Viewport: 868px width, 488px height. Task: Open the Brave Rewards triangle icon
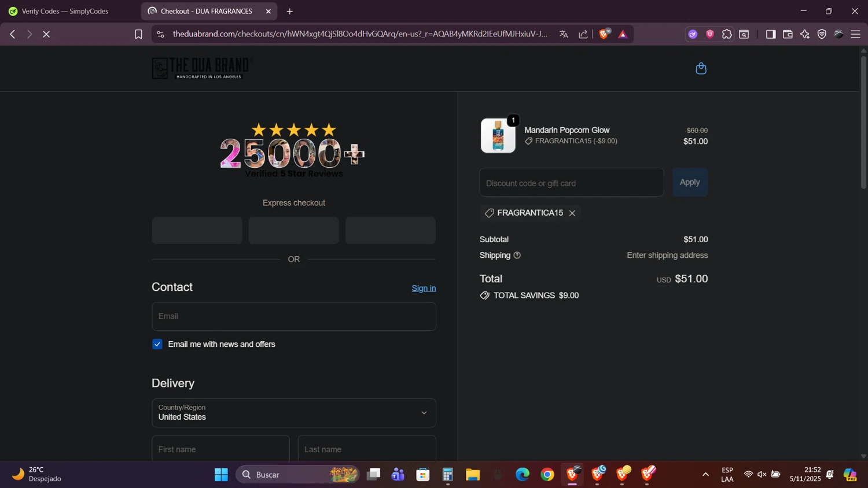623,34
